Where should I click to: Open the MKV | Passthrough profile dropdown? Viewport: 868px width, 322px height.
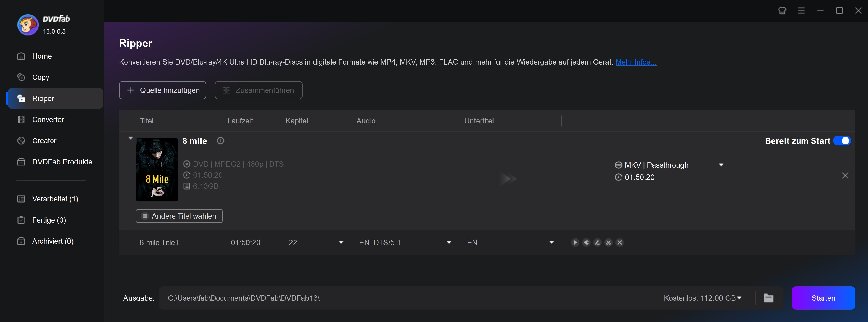(x=721, y=165)
